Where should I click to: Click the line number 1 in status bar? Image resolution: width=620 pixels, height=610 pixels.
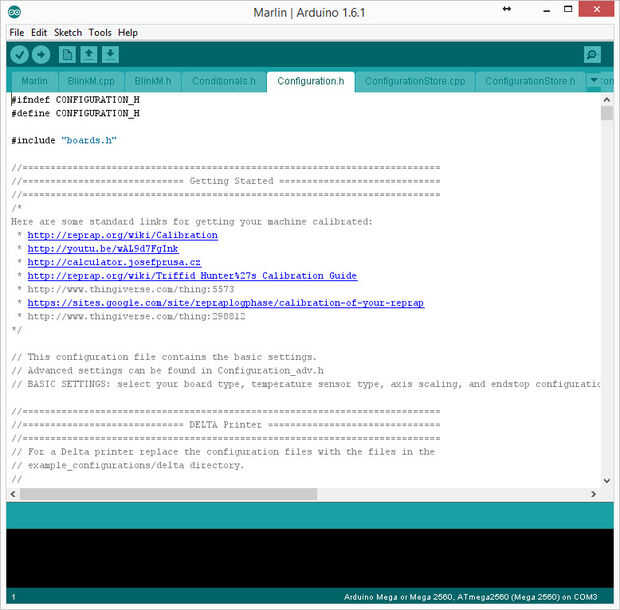click(13, 597)
